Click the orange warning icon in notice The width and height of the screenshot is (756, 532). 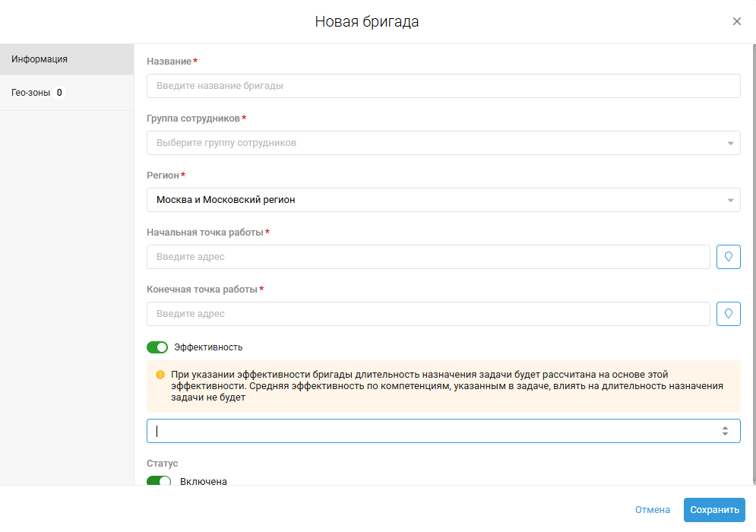[x=160, y=375]
